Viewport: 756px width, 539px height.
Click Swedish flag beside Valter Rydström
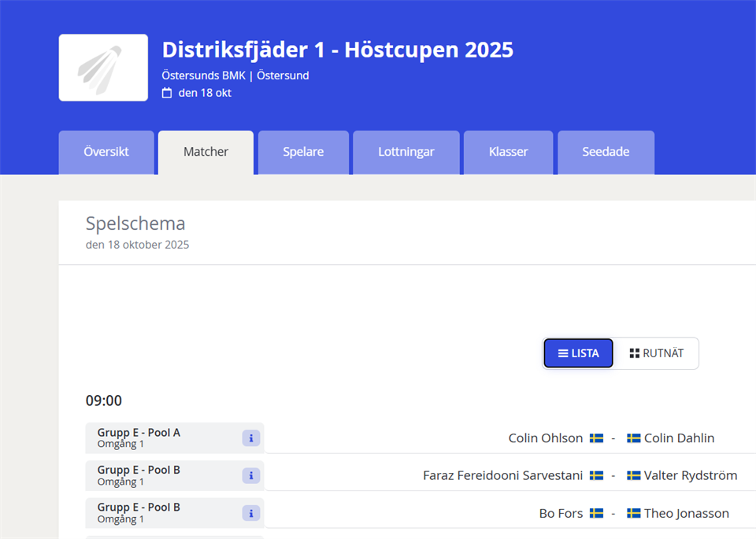click(x=633, y=475)
